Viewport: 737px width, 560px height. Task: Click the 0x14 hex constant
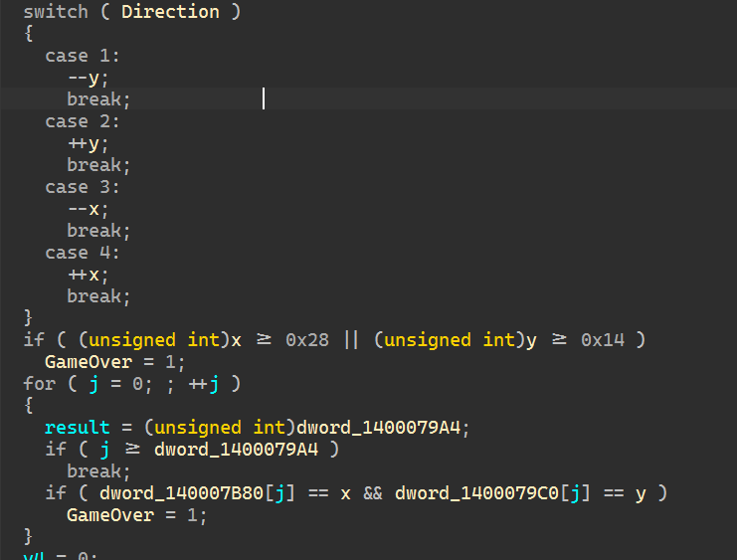(x=602, y=340)
